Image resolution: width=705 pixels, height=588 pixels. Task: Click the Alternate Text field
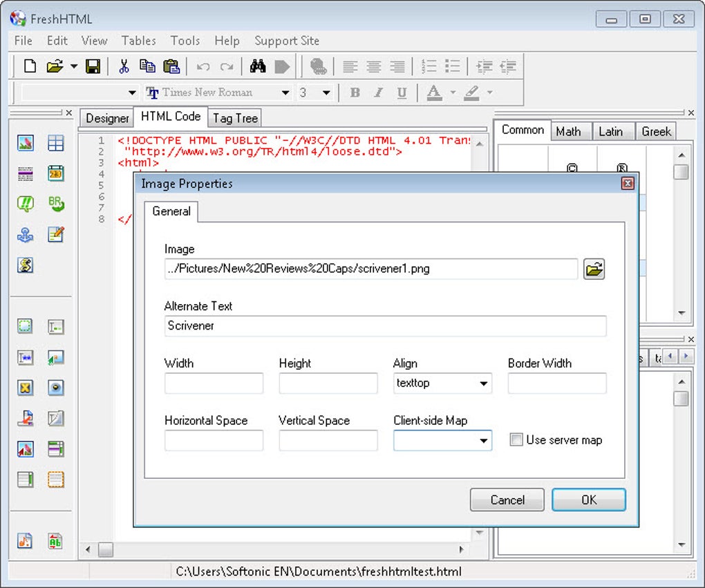point(385,326)
